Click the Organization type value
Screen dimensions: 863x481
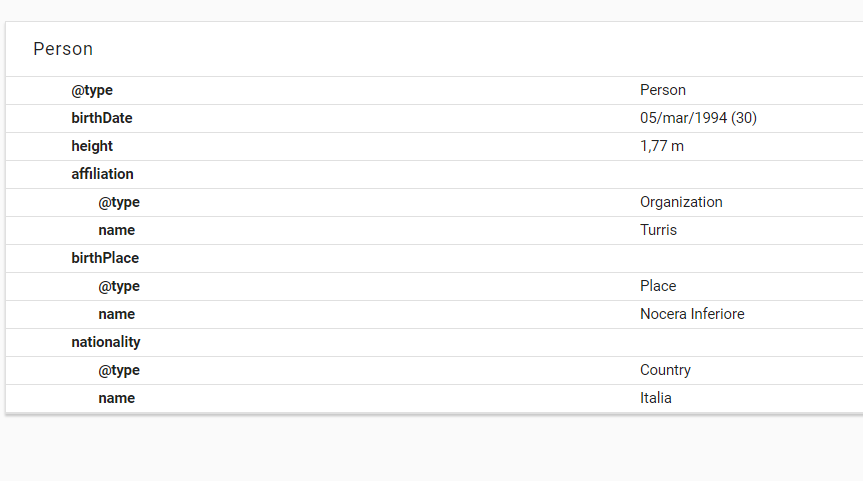pos(681,202)
